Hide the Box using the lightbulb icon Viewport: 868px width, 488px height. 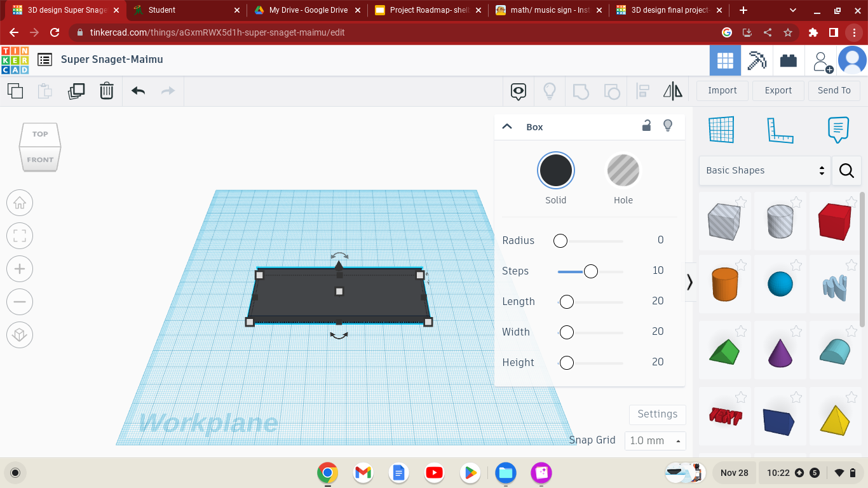point(668,126)
